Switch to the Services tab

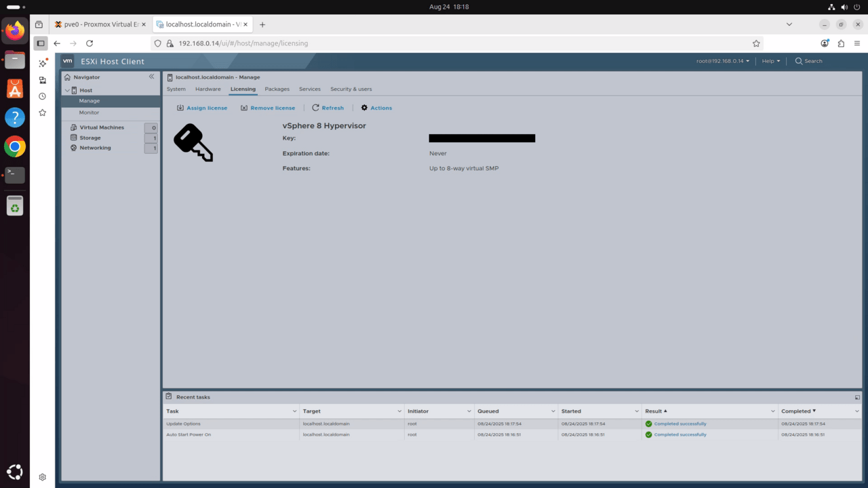(x=310, y=89)
